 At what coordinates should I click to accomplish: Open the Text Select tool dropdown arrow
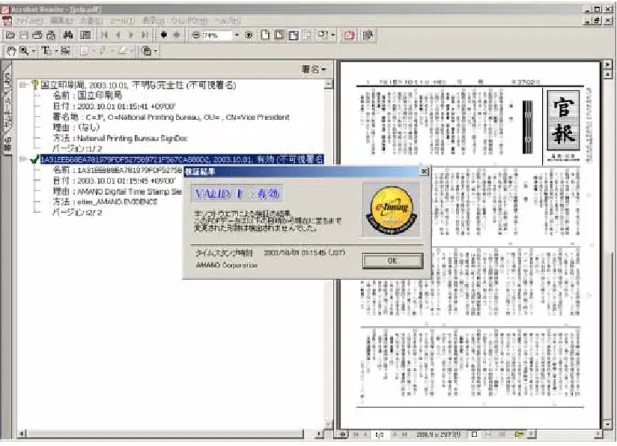click(55, 51)
